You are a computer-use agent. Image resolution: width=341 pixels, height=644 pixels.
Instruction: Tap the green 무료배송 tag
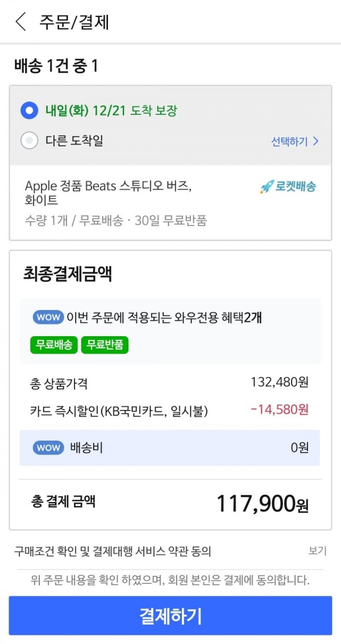click(54, 345)
